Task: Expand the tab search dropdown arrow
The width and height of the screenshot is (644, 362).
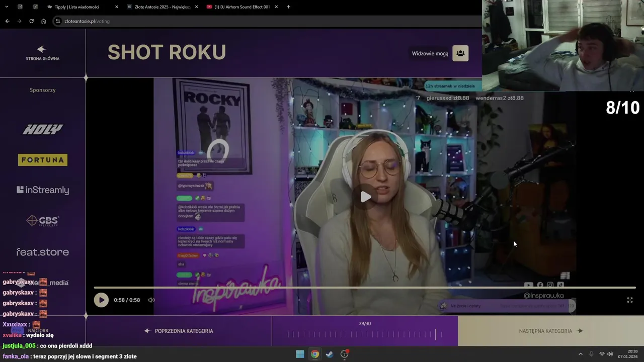Action: [6, 7]
